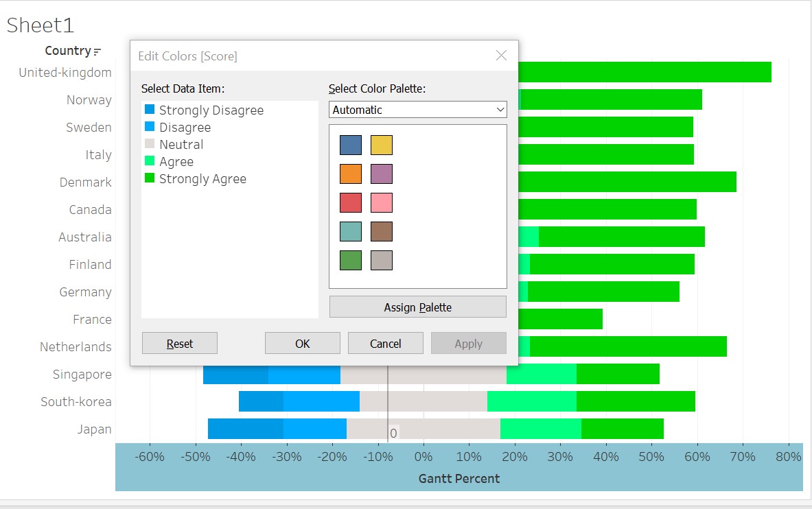Select the Agree data item
Viewport: 812px width, 509px height.
point(176,162)
